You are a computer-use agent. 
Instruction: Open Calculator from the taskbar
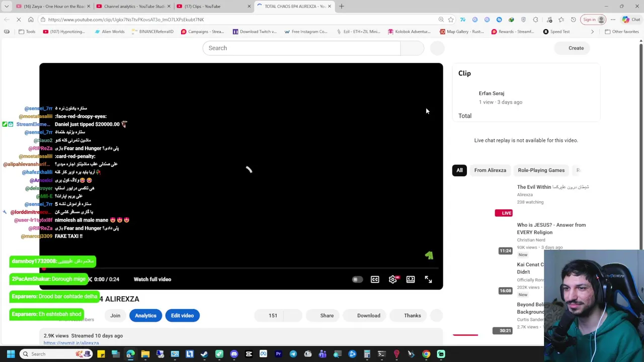pos(367,354)
